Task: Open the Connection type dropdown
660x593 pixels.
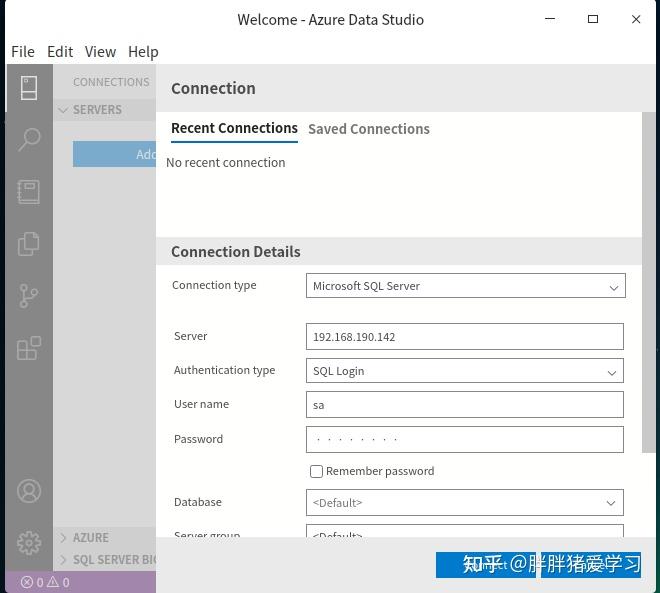Action: coord(466,286)
